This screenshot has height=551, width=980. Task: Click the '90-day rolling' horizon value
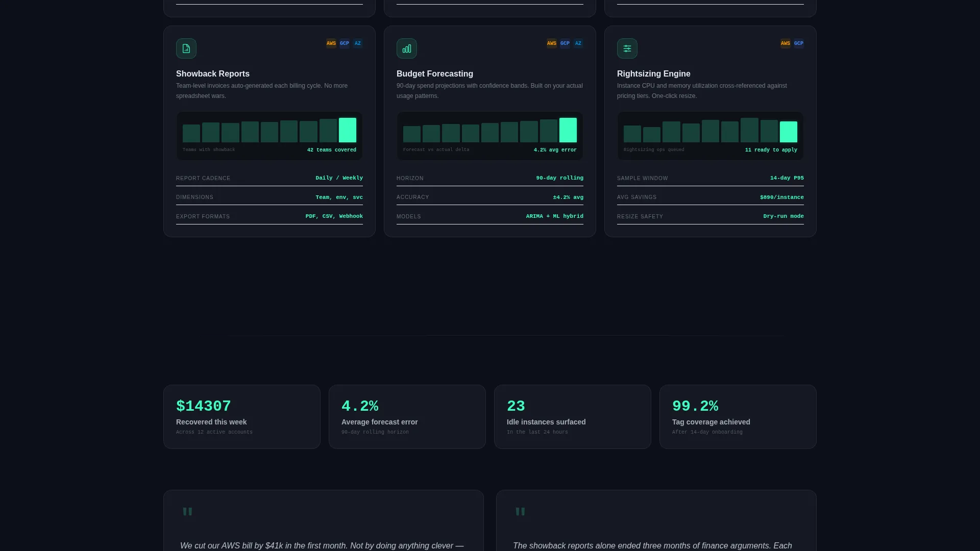pos(560,178)
